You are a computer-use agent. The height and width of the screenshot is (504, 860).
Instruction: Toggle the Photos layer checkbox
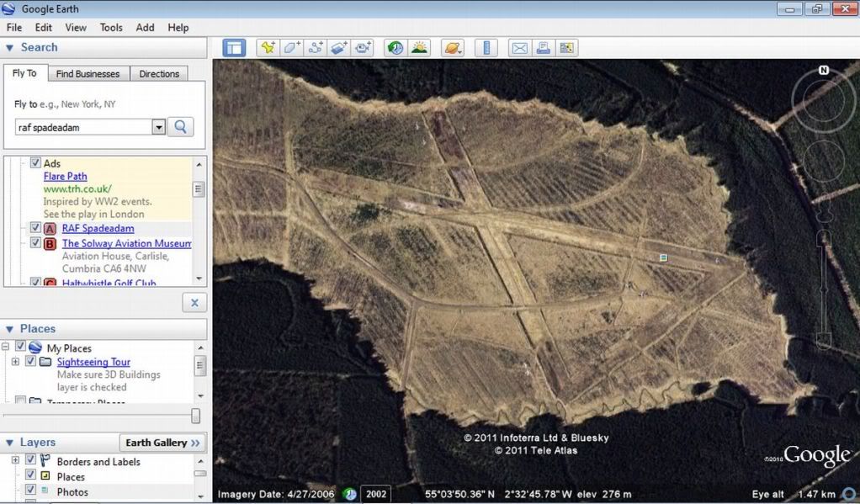[x=30, y=490]
